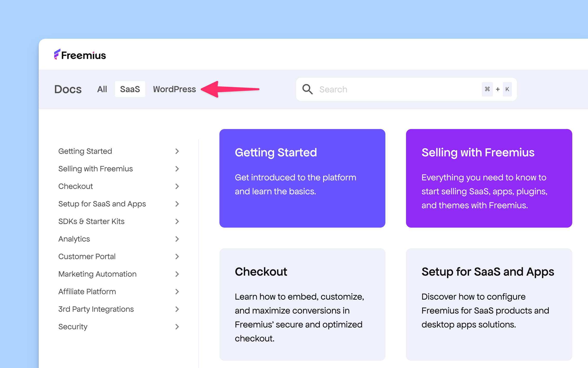
Task: Click the command key shortcut badge
Action: 487,89
